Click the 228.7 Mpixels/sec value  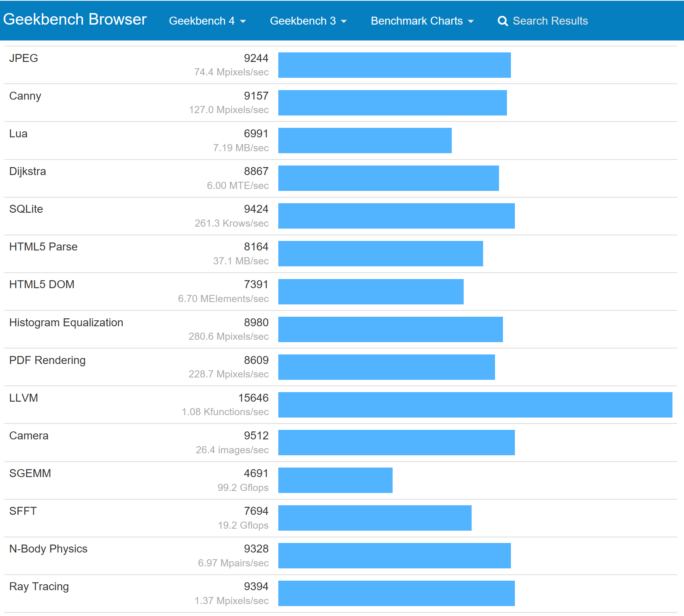[228, 374]
